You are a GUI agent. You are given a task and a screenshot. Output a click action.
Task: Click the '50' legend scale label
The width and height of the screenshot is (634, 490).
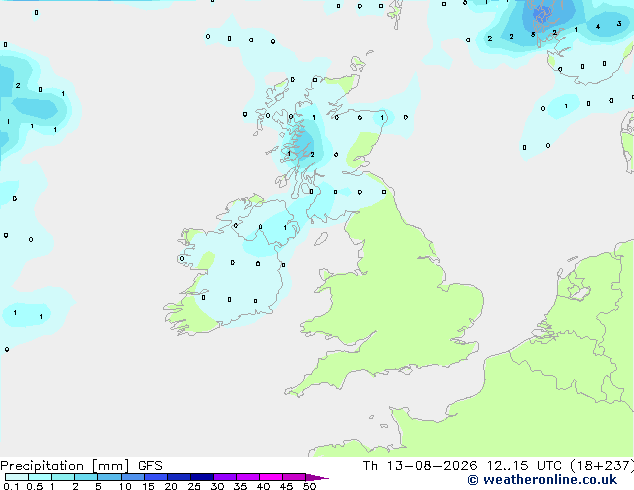309,486
